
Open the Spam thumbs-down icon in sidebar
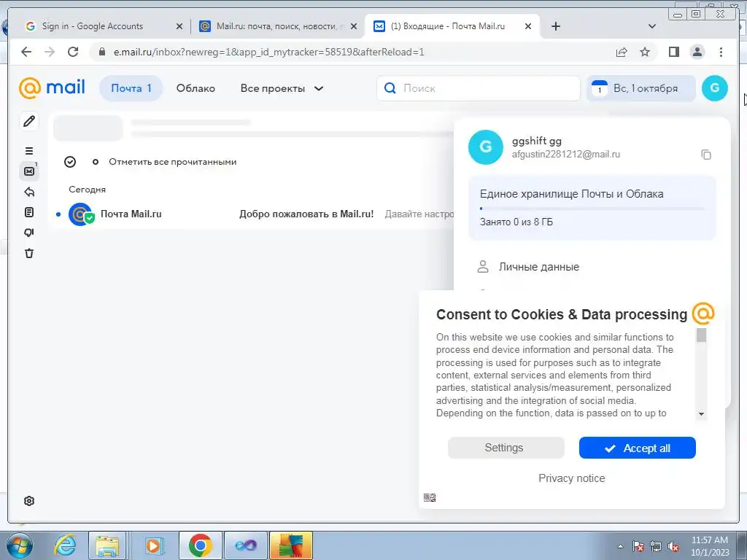pyautogui.click(x=29, y=233)
